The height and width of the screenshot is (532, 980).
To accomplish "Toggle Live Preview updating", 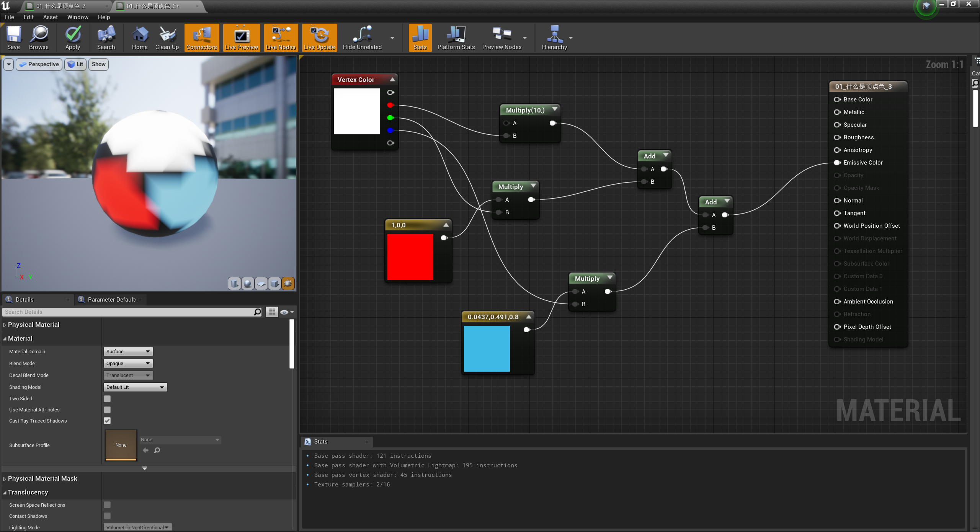I will tap(241, 38).
